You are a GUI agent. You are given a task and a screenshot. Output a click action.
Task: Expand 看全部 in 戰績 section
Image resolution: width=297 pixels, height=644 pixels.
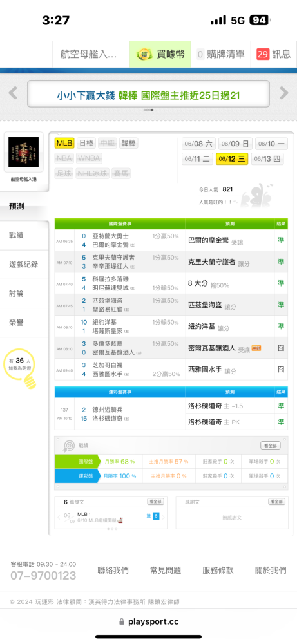click(271, 446)
